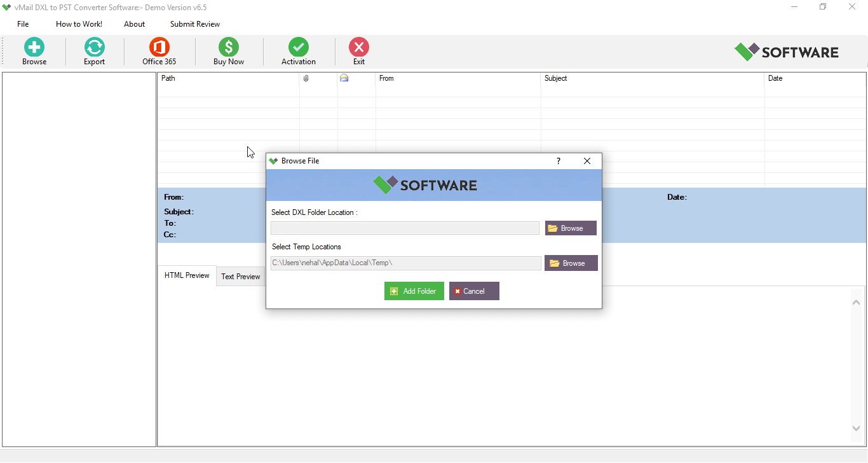Click the DXL Folder Location input field
The height and width of the screenshot is (463, 868).
pos(405,228)
